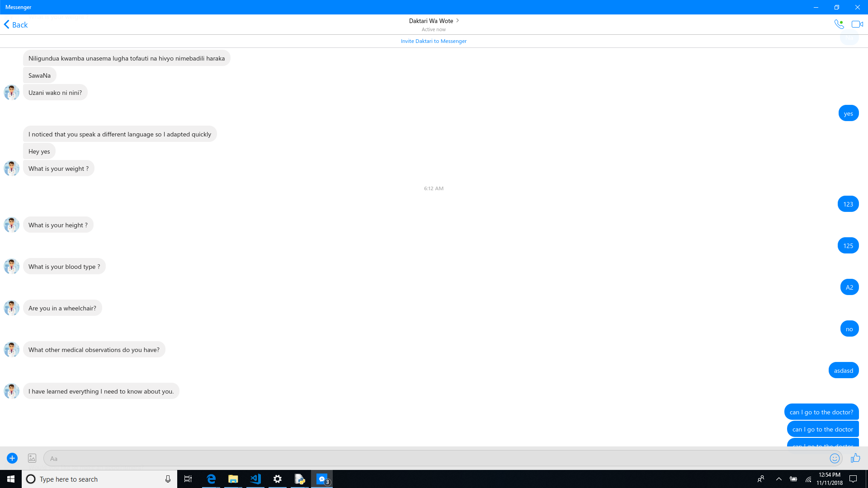Open Visual Studio Code from the taskbar
Screen dimensions: 868x488
click(x=255, y=479)
